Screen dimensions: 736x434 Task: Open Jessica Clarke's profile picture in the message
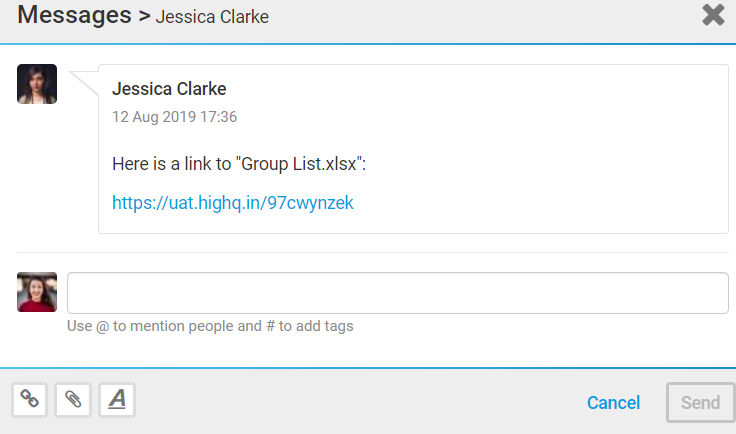click(x=37, y=84)
